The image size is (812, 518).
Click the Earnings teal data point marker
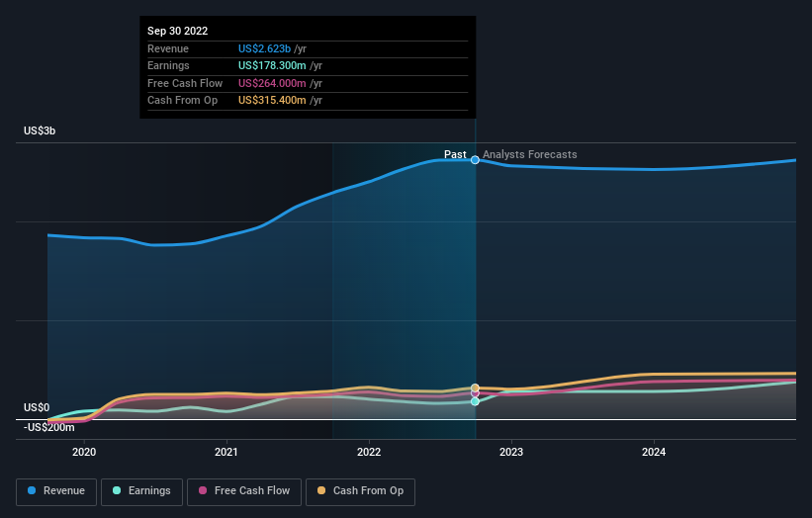tap(475, 401)
